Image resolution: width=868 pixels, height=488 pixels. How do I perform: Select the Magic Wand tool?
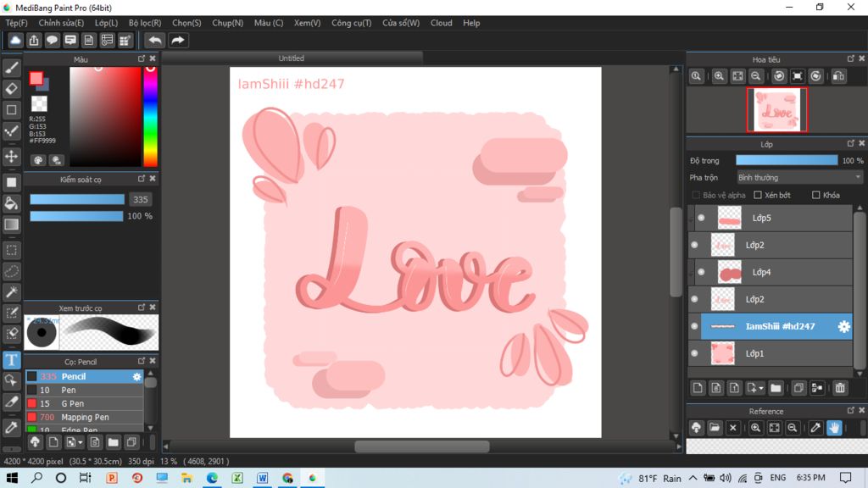click(x=11, y=292)
